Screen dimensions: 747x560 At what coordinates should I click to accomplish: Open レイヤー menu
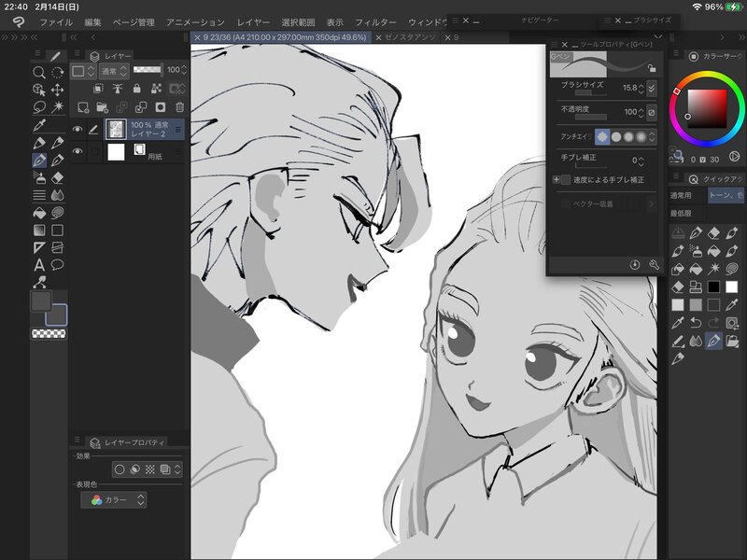point(253,22)
